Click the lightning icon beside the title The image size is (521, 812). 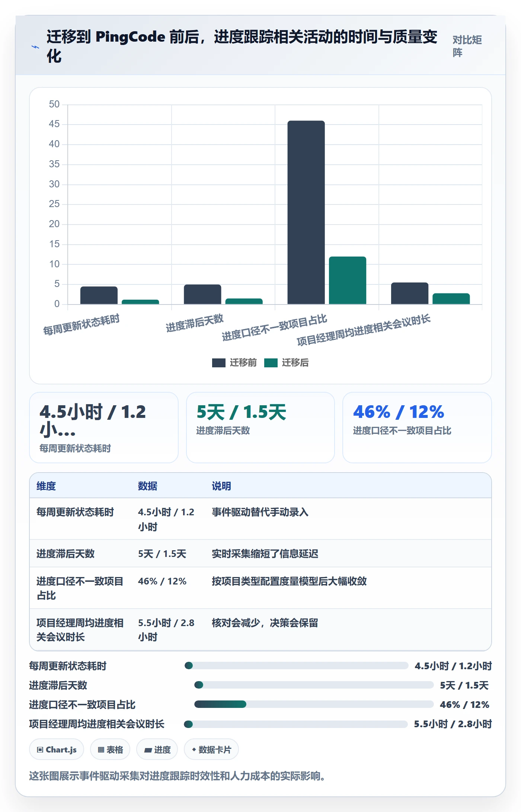point(35,47)
